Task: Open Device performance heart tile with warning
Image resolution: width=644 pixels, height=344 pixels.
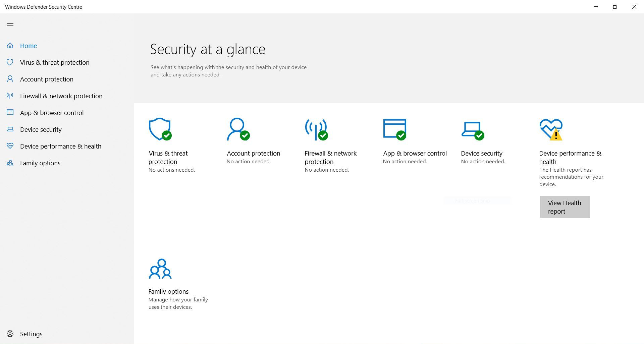Action: coord(551,129)
